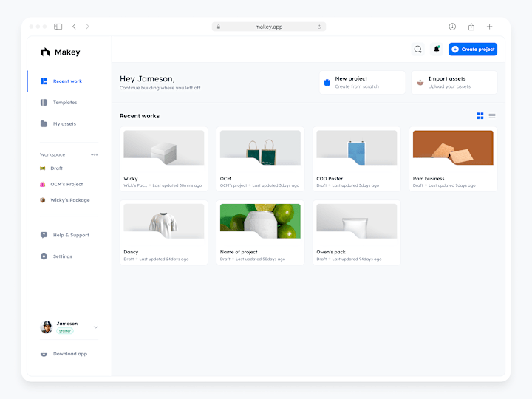
Task: Toggle the browser sidebar icon
Action: [x=58, y=27]
